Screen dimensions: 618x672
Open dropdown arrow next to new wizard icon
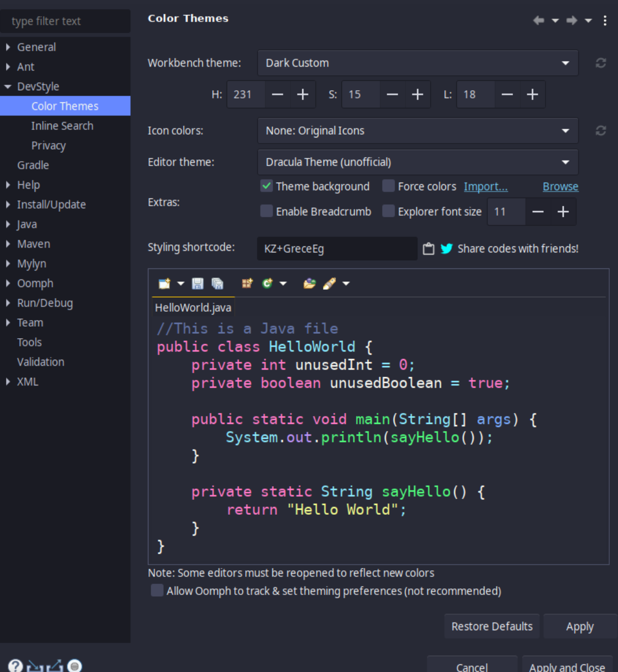coord(180,284)
